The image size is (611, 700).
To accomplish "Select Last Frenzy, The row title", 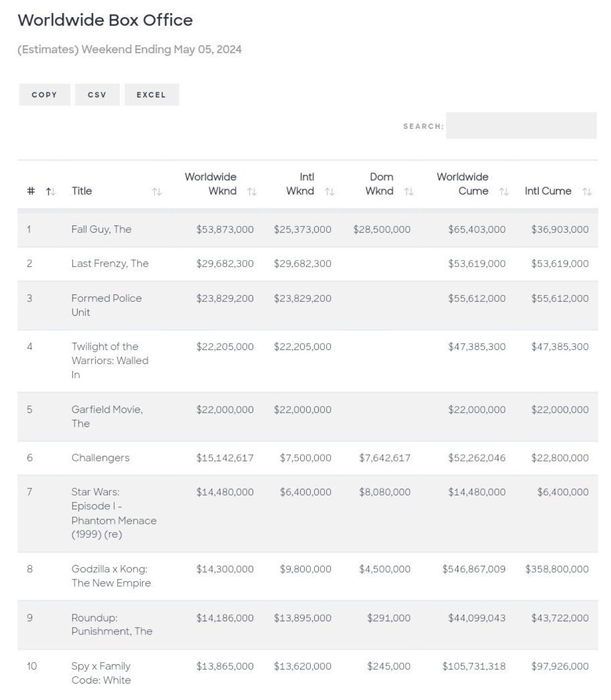I will (110, 263).
